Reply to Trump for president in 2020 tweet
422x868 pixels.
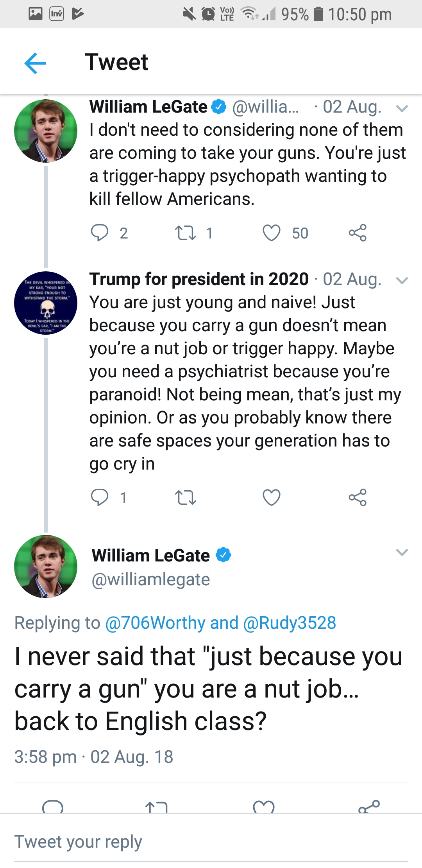[100, 497]
